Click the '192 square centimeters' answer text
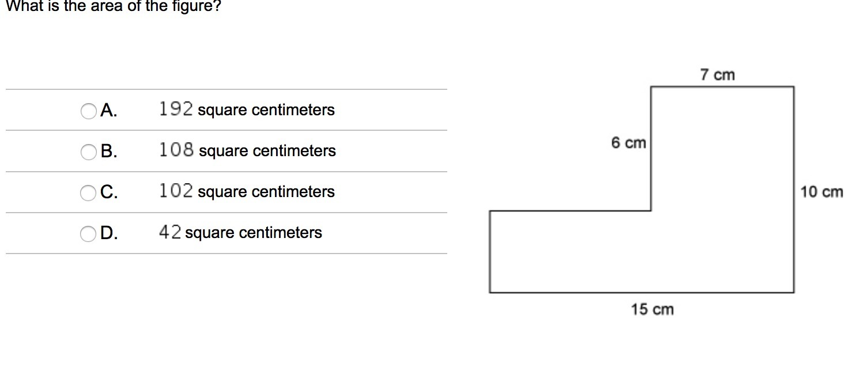 point(247,109)
